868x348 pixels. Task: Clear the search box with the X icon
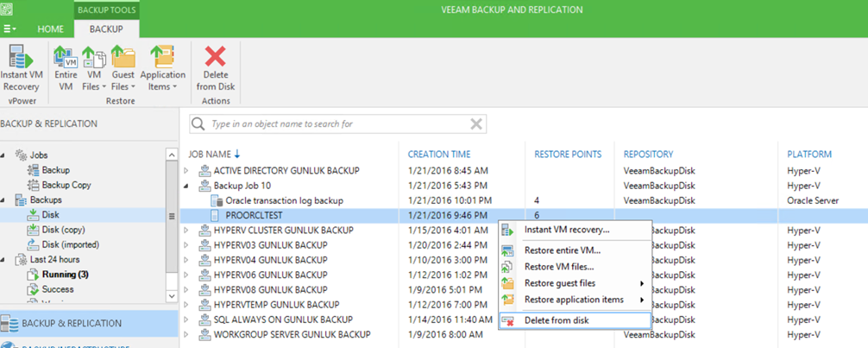coord(475,124)
